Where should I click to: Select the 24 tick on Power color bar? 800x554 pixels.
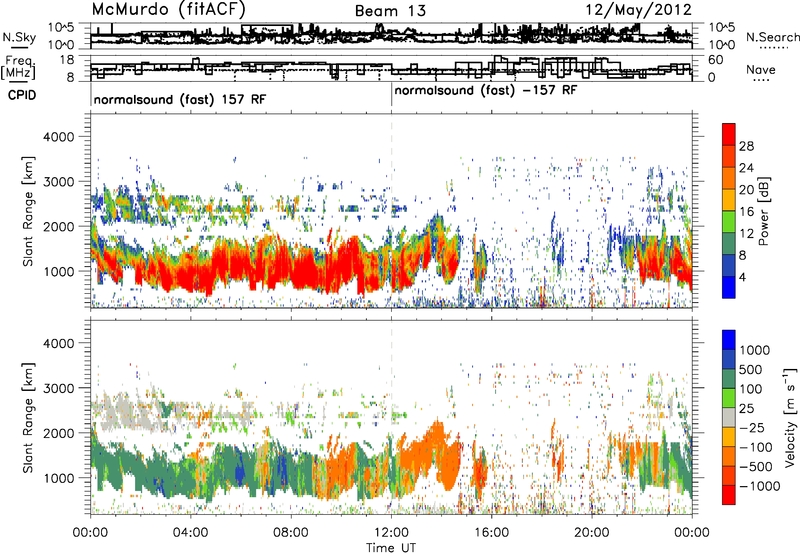click(x=746, y=168)
